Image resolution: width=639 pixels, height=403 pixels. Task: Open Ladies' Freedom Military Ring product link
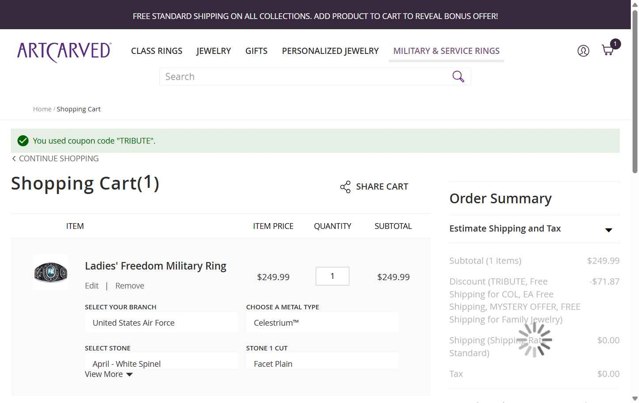tap(156, 266)
